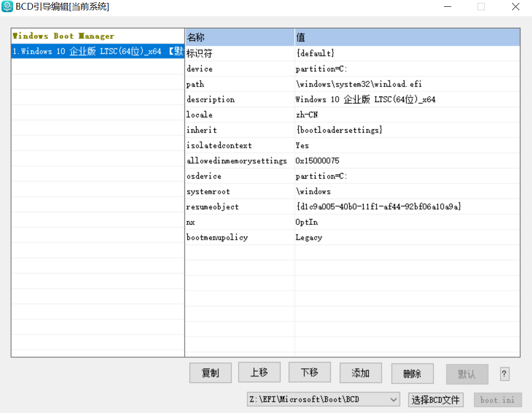The width and height of the screenshot is (532, 413).
Task: Click the 名称 column header
Action: coord(240,37)
